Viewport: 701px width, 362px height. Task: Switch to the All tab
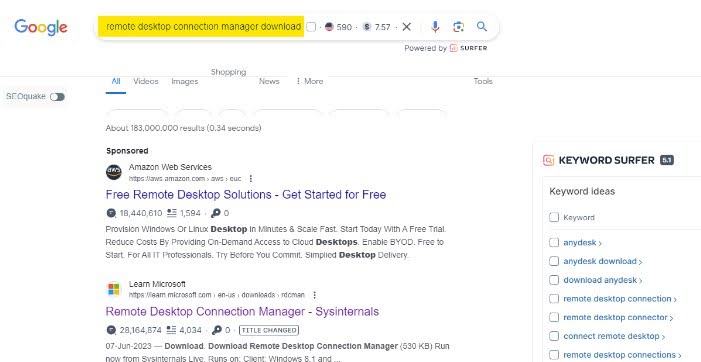116,81
